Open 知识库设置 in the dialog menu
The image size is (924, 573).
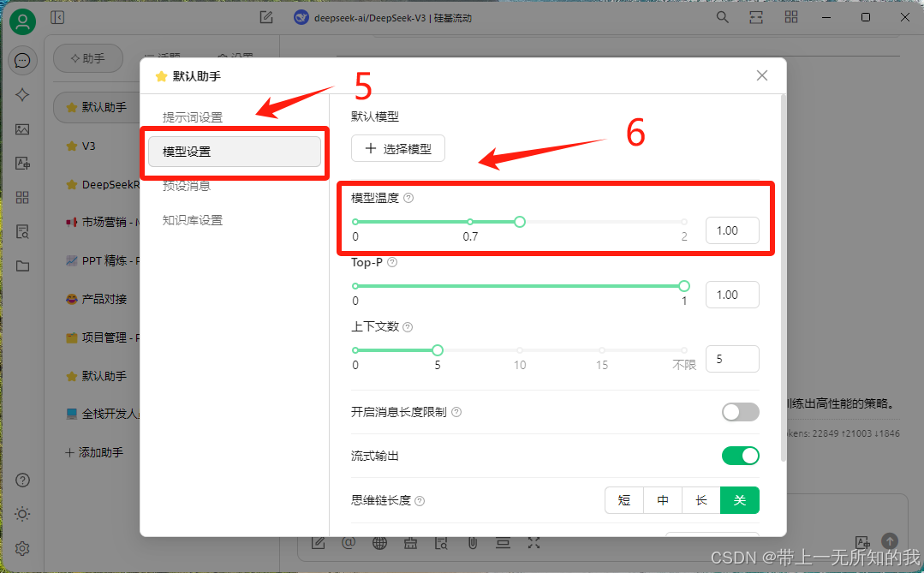click(193, 220)
